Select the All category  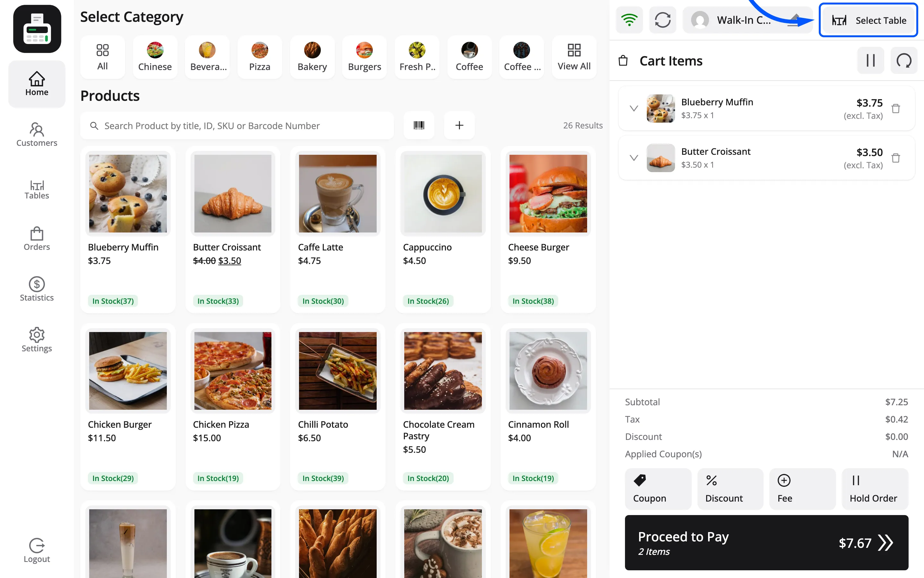pos(102,57)
